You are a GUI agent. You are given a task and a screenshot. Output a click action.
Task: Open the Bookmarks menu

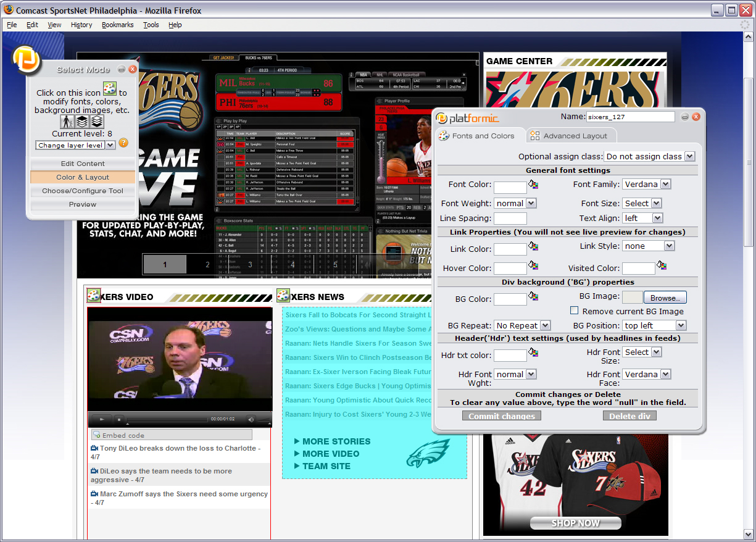(117, 25)
